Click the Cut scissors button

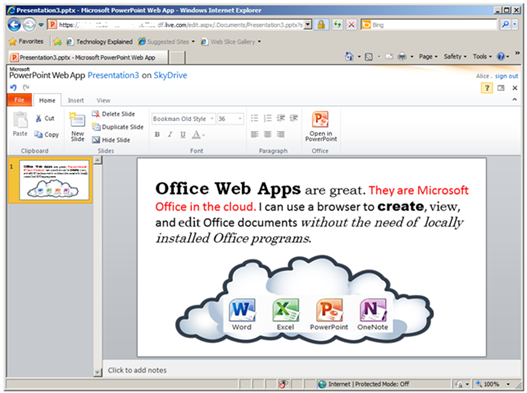[45, 118]
